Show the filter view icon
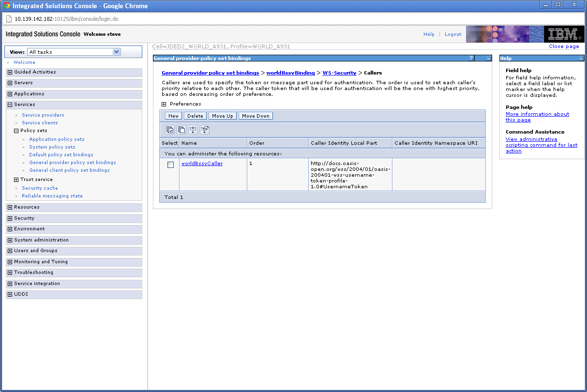The width and height of the screenshot is (587, 392). tap(193, 130)
